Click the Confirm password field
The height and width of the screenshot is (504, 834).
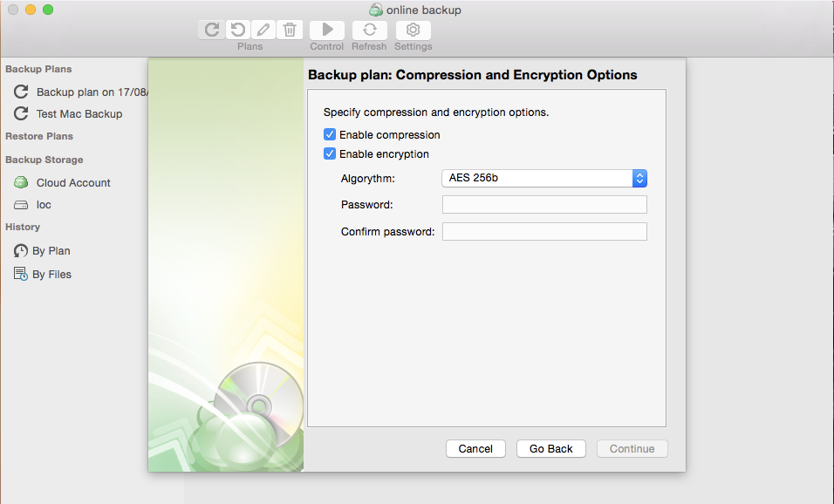pyautogui.click(x=544, y=232)
